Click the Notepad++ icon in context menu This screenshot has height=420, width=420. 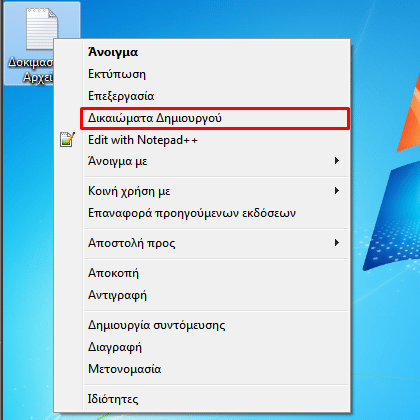click(x=67, y=139)
